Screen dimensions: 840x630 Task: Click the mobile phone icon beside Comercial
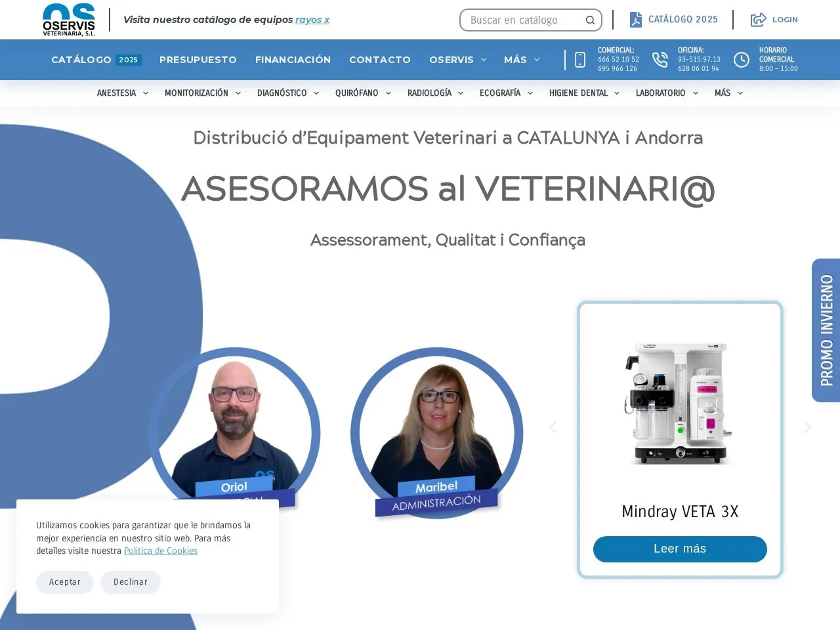click(580, 60)
